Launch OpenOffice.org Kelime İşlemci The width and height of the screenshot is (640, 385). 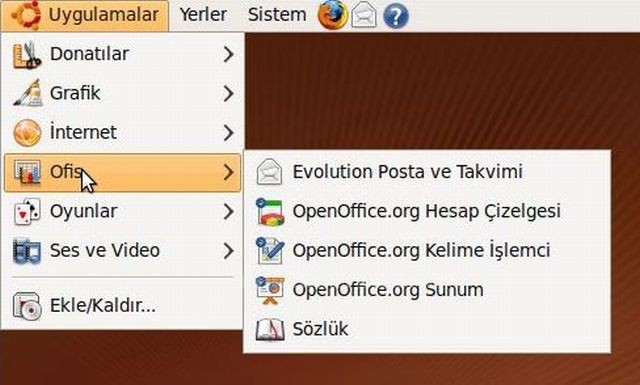(x=427, y=251)
